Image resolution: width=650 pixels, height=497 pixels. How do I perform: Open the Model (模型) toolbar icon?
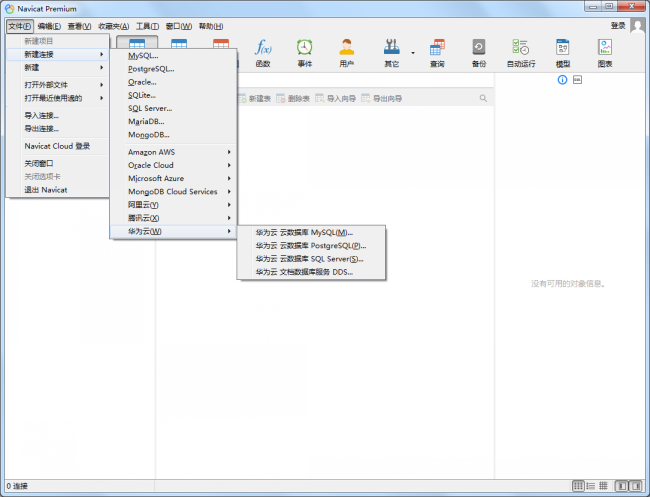tap(563, 53)
